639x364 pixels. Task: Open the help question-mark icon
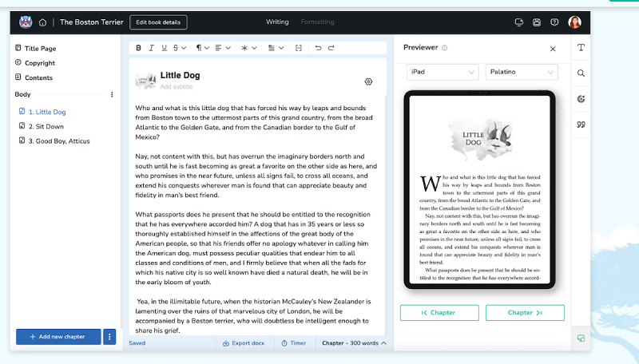[x=554, y=22]
